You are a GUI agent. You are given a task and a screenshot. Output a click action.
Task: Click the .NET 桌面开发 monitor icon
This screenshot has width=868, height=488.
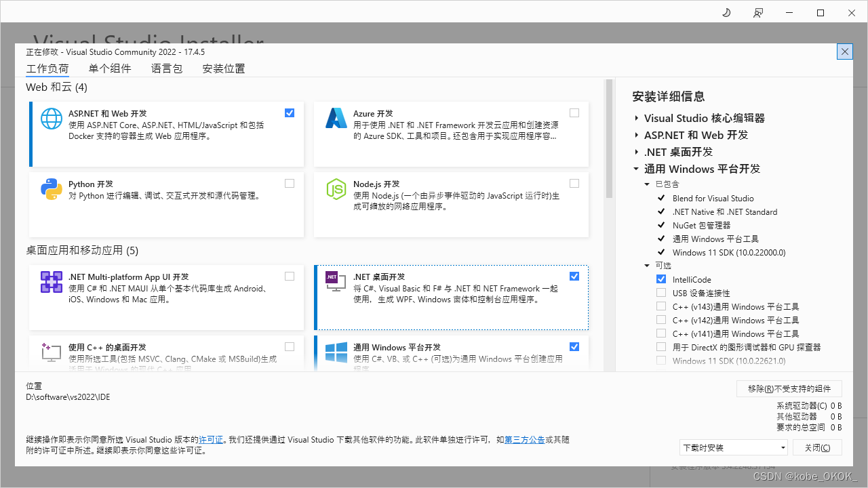pyautogui.click(x=336, y=282)
